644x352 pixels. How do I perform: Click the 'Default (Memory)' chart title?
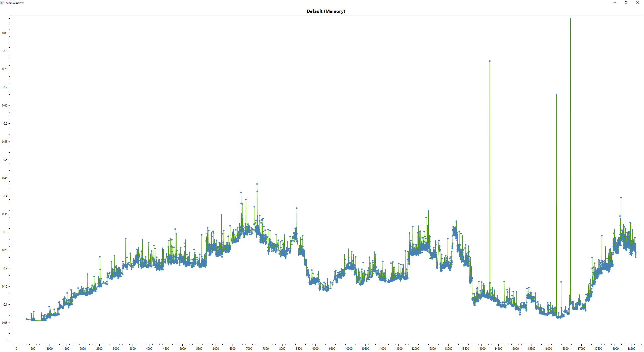tap(326, 11)
